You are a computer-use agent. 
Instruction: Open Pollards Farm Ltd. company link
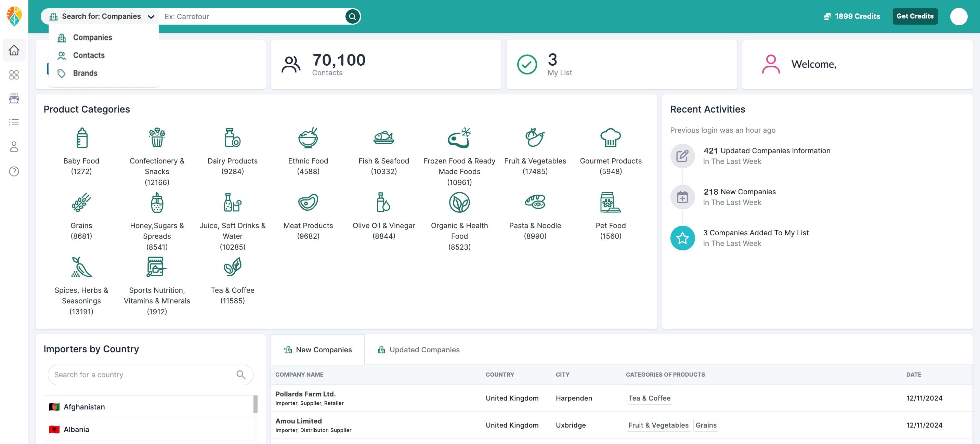[305, 394]
